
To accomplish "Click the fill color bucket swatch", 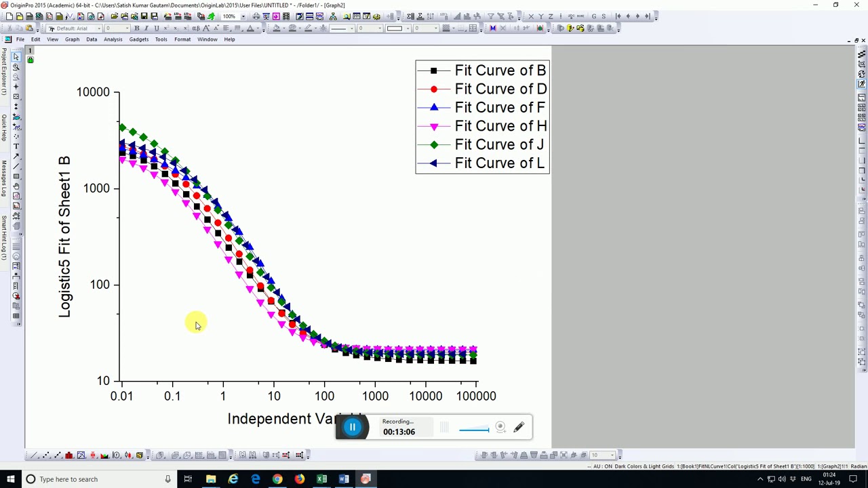I will 277,28.
